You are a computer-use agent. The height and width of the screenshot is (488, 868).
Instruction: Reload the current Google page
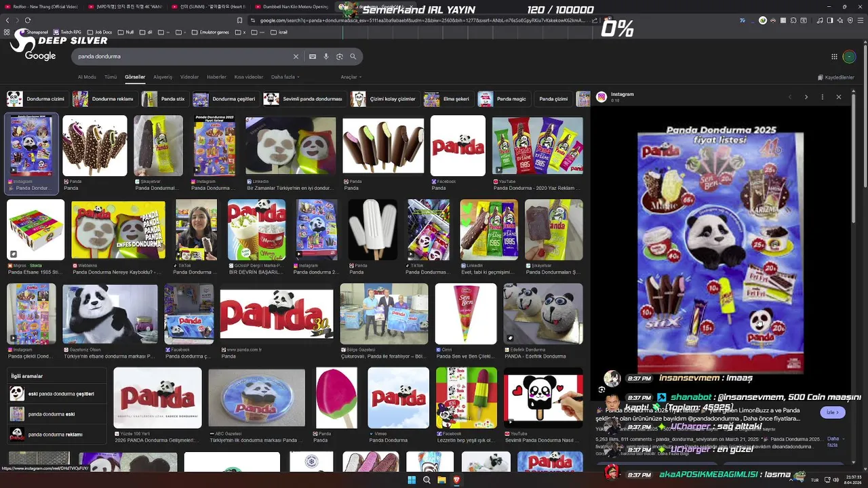(28, 20)
